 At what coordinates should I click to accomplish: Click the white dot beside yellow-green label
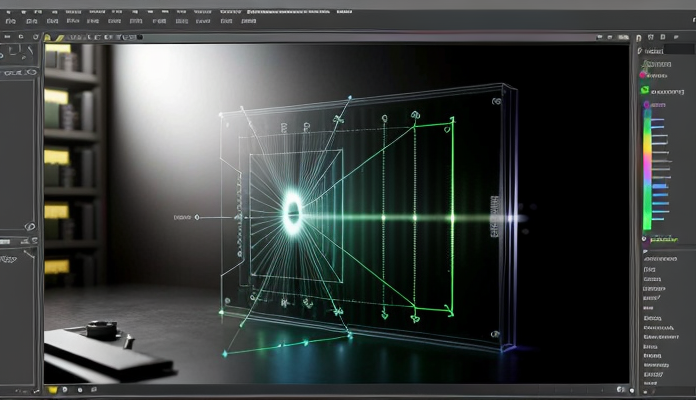click(x=644, y=239)
